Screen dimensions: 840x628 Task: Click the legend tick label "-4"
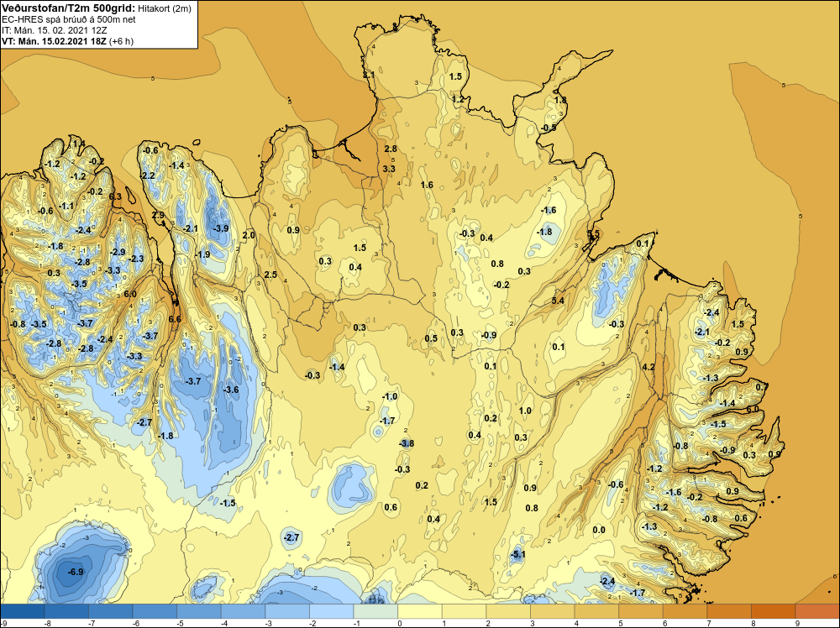[224, 623]
